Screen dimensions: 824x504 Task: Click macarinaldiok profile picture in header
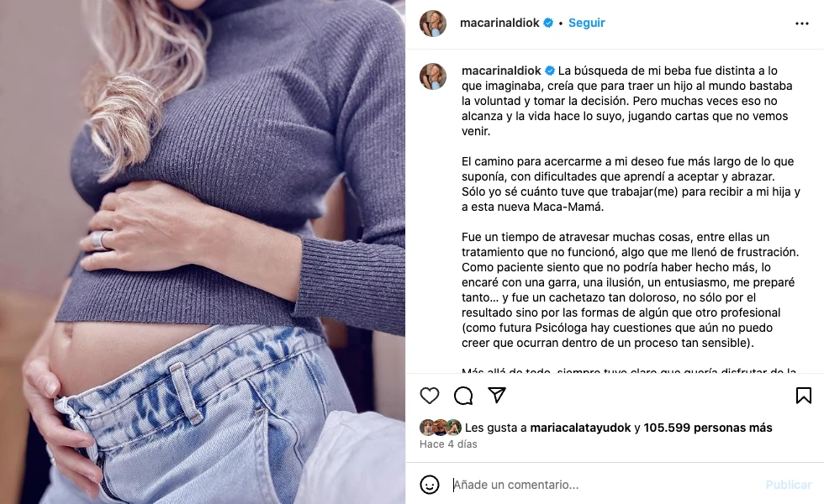point(433,24)
